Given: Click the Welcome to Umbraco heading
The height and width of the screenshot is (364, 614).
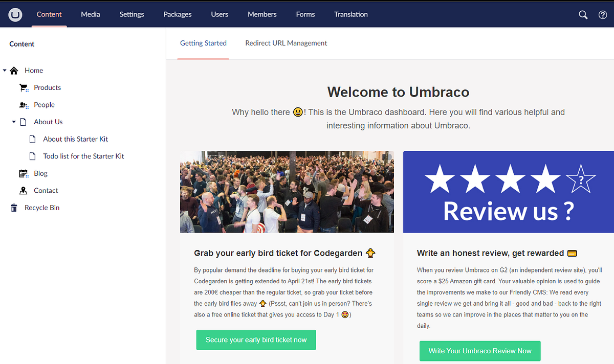Looking at the screenshot, I should point(398,92).
